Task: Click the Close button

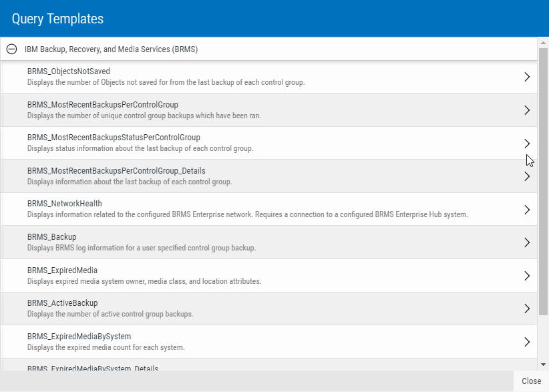Action: pos(531,381)
